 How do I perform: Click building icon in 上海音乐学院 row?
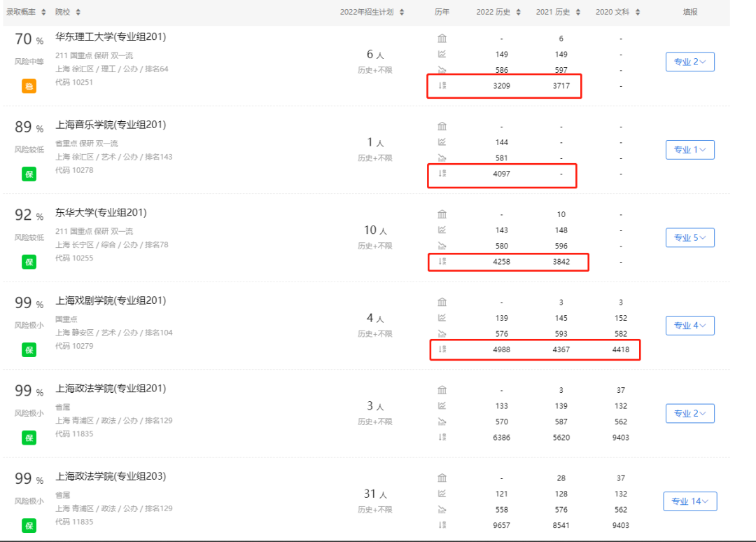[x=442, y=126]
